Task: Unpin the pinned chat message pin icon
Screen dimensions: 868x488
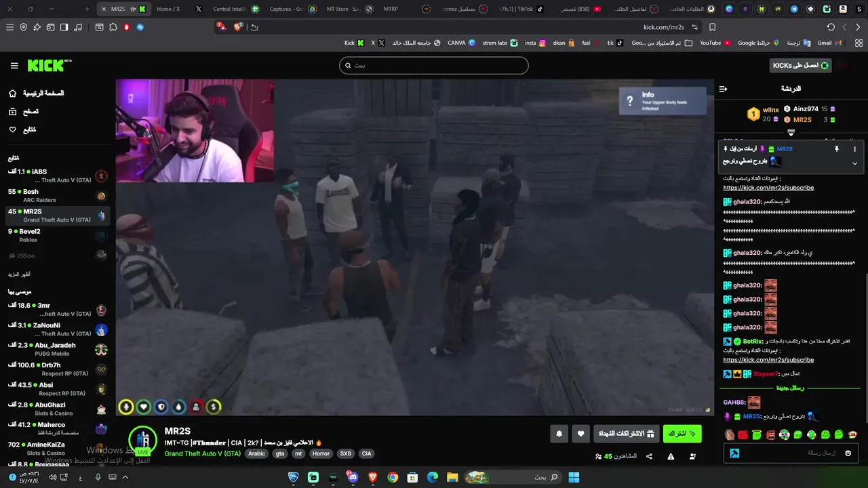Action: click(x=837, y=149)
